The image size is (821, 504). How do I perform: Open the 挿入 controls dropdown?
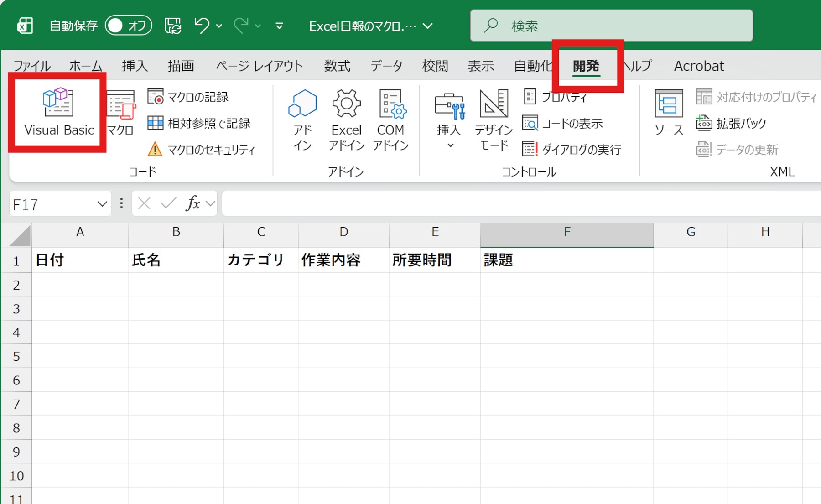pos(449,120)
